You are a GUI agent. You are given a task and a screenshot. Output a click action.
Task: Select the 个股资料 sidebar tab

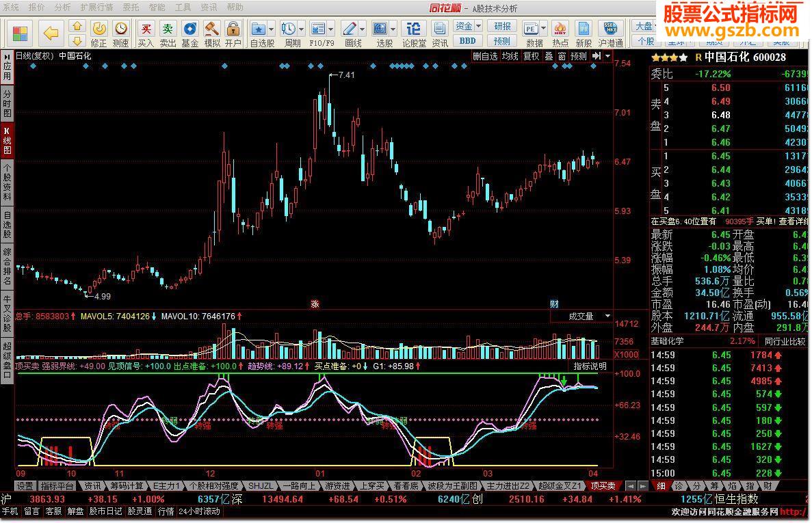coord(7,182)
